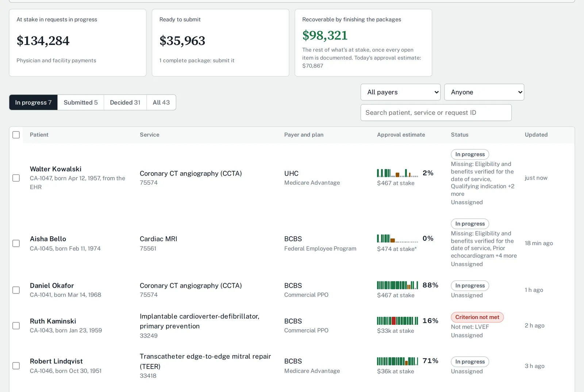Open Ruth Kaminski's request
The height and width of the screenshot is (392, 584).
coord(53,321)
